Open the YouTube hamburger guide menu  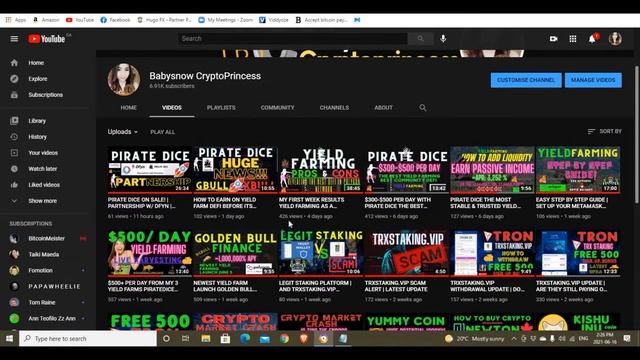pos(14,39)
